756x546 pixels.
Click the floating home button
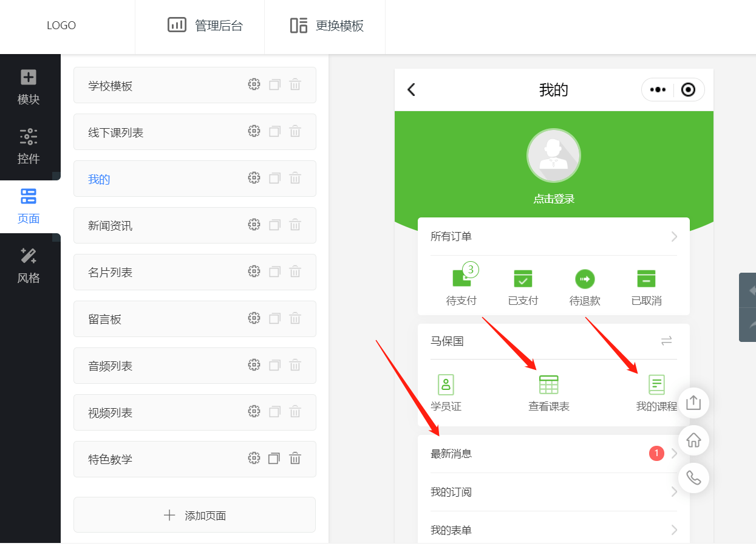[x=693, y=440]
